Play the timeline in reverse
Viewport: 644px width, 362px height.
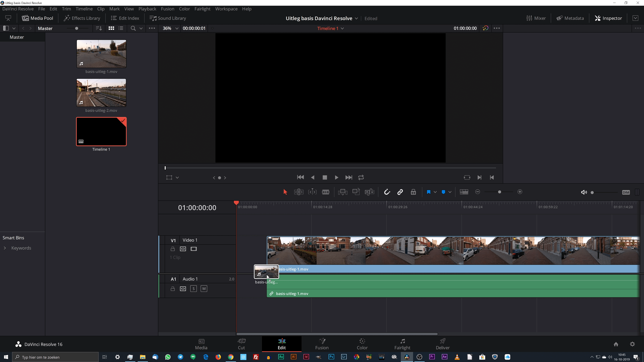coord(312,177)
